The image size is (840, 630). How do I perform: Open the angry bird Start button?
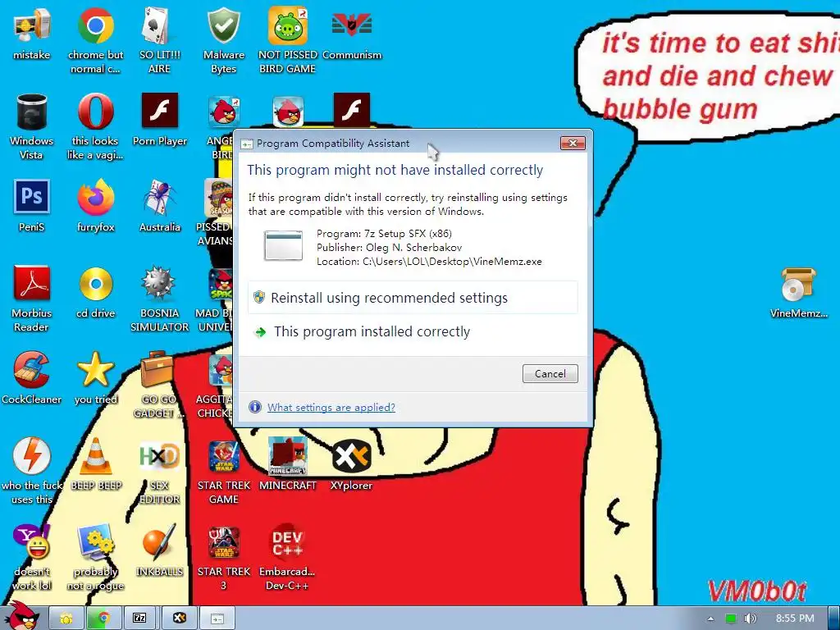pyautogui.click(x=22, y=616)
